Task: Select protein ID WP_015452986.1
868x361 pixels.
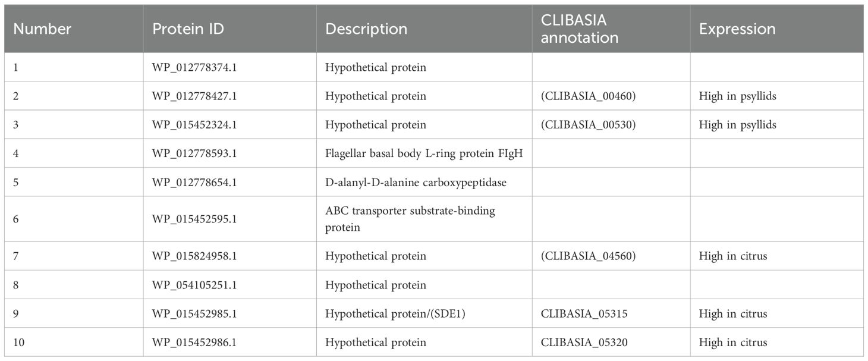Action: pos(194,343)
